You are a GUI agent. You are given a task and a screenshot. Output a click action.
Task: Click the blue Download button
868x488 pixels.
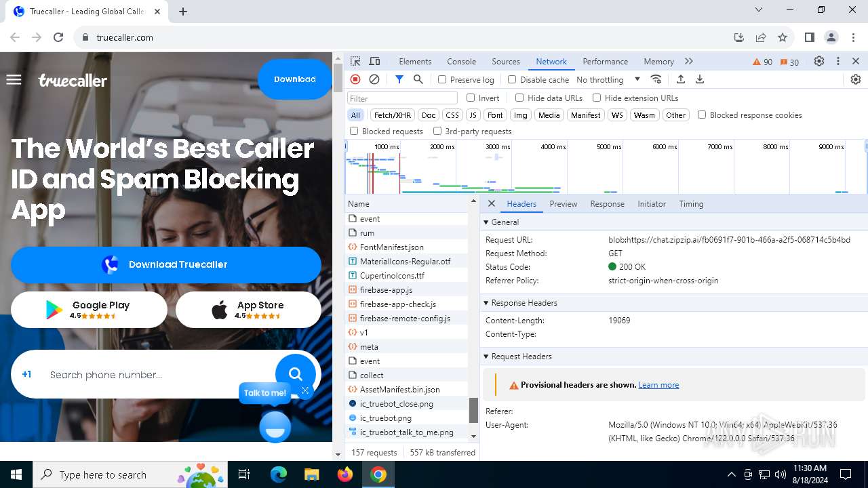pos(294,79)
